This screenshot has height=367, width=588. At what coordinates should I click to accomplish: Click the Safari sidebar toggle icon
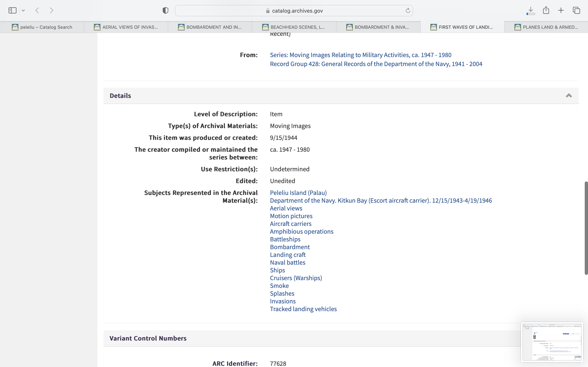[12, 10]
